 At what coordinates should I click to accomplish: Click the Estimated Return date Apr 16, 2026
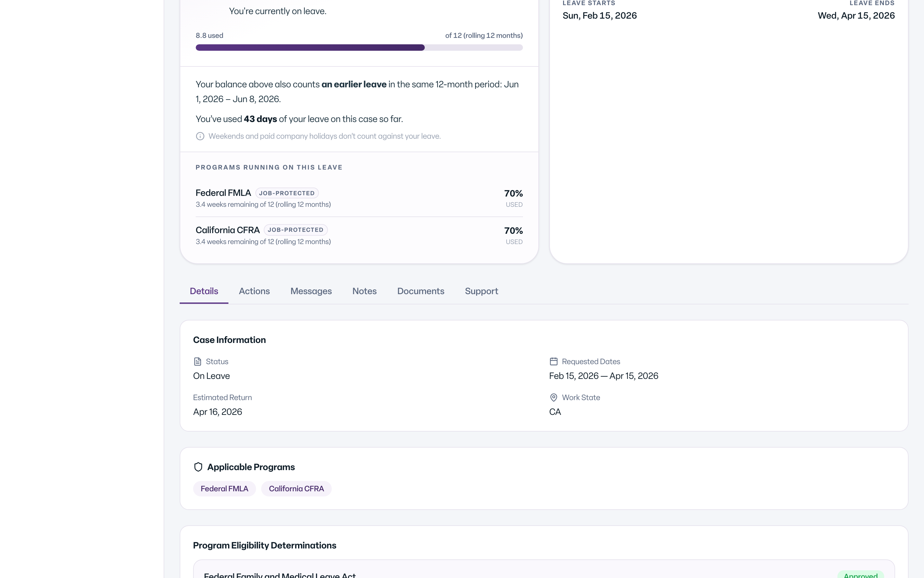tap(218, 412)
